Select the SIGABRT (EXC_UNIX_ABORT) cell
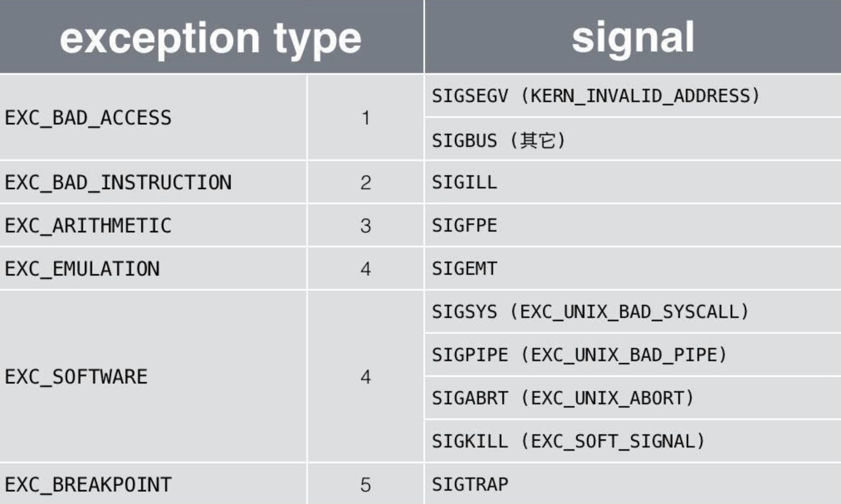Image resolution: width=841 pixels, height=504 pixels. tap(562, 398)
